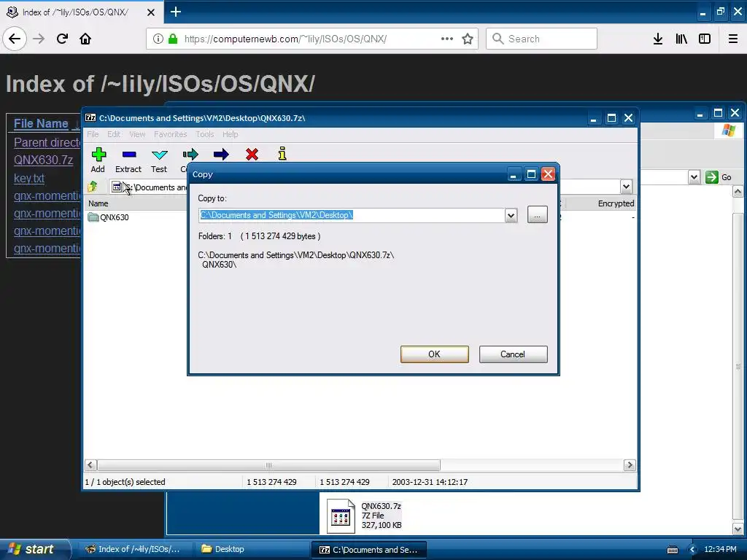
Task: Click the horizontal scrollbar right arrow
Action: (x=630, y=465)
